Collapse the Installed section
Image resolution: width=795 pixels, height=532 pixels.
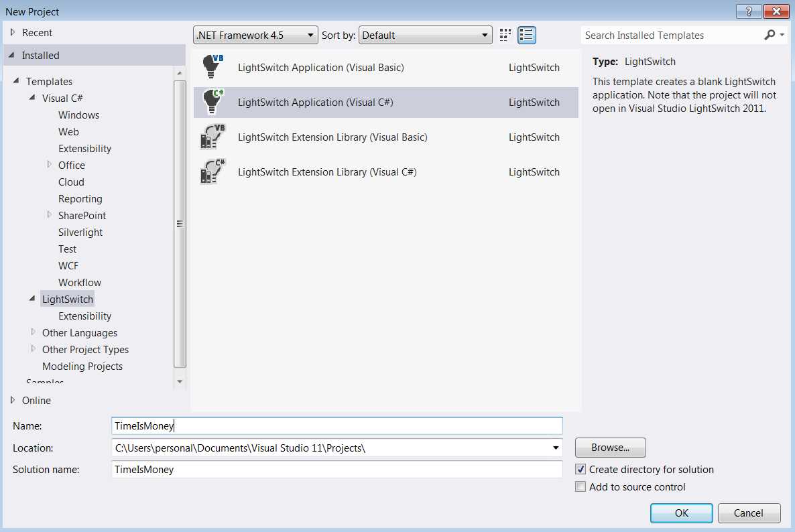(11, 55)
